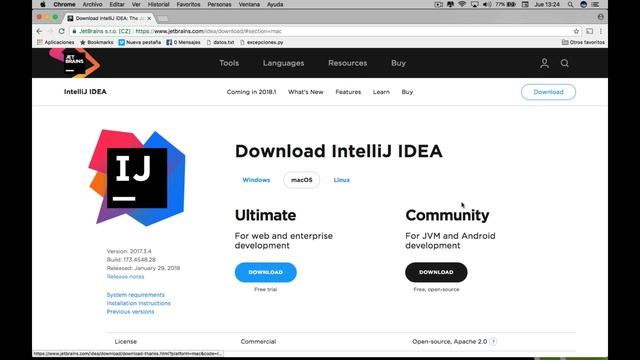Open the Previous versions link
The height and width of the screenshot is (360, 640).
(130, 312)
